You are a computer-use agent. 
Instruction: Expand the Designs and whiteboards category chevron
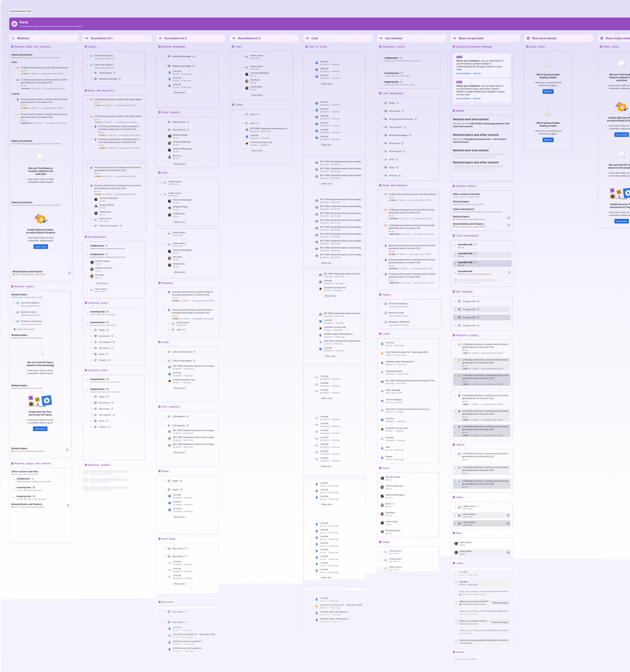tap(382, 119)
